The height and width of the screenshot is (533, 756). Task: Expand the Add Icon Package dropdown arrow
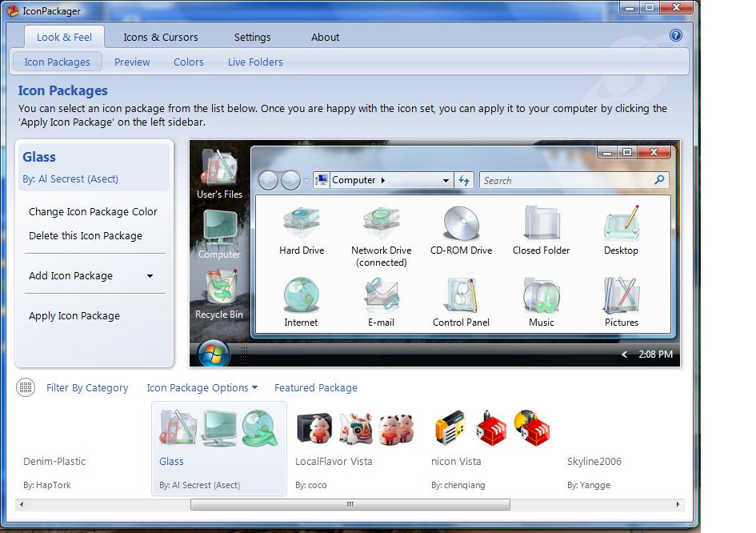(x=150, y=276)
